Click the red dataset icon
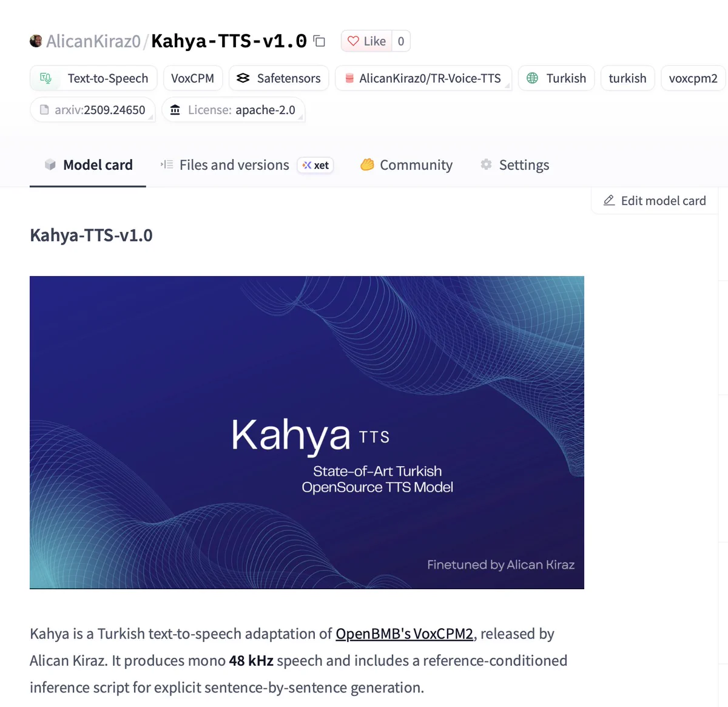 pyautogui.click(x=349, y=78)
